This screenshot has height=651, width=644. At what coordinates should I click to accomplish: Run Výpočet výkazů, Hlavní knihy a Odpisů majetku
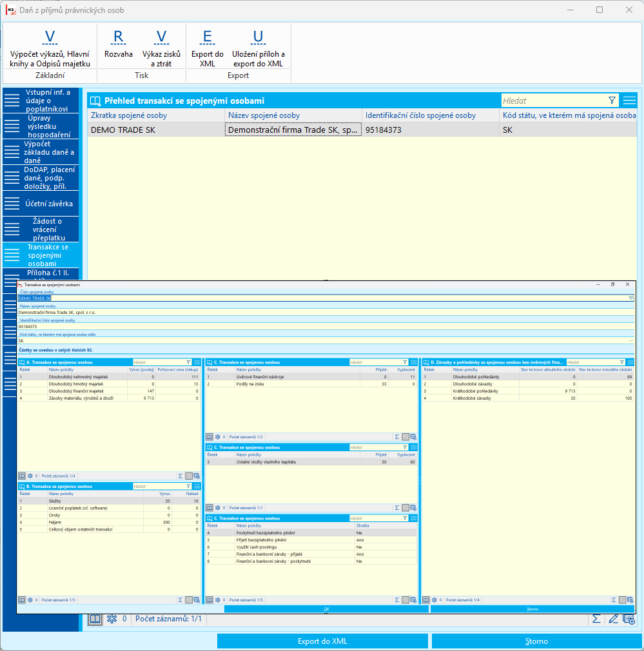tap(50, 48)
